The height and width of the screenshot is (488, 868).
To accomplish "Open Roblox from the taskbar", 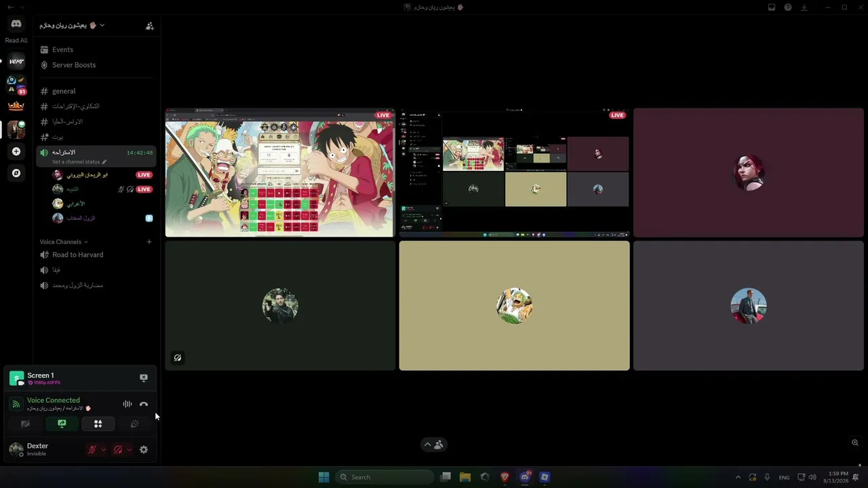I will click(x=545, y=477).
